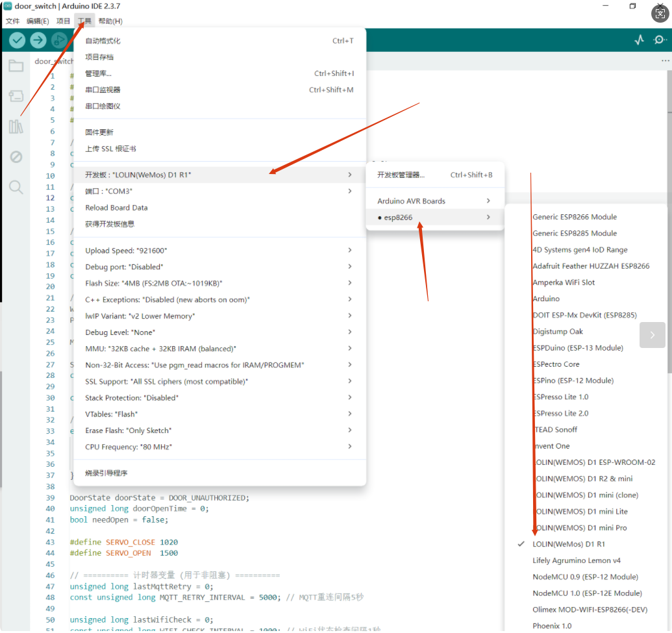Click the next image arrow button
Image resolution: width=672 pixels, height=633 pixels.
coord(652,336)
